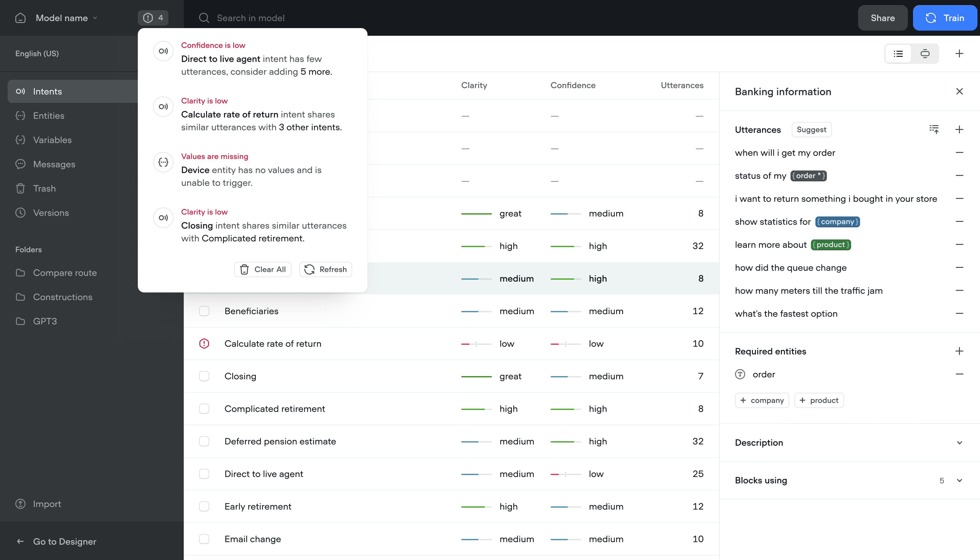Remove the 'how did the queue change' utterance
Viewport: 980px width, 560px height.
pos(959,267)
